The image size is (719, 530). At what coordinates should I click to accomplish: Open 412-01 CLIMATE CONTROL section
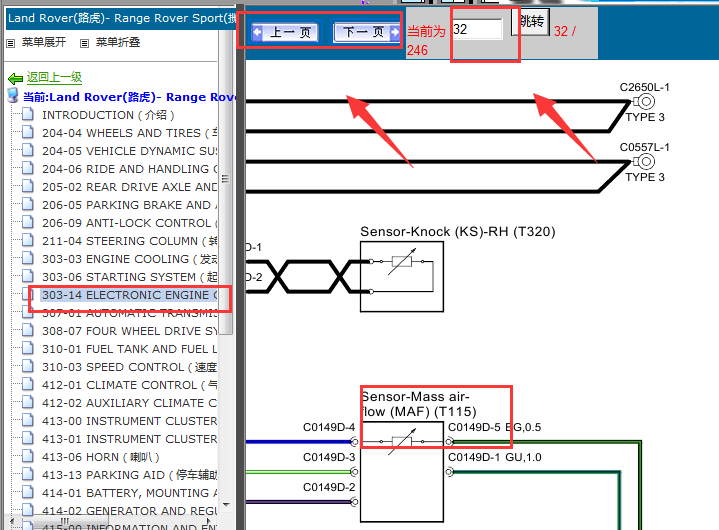tap(130, 385)
